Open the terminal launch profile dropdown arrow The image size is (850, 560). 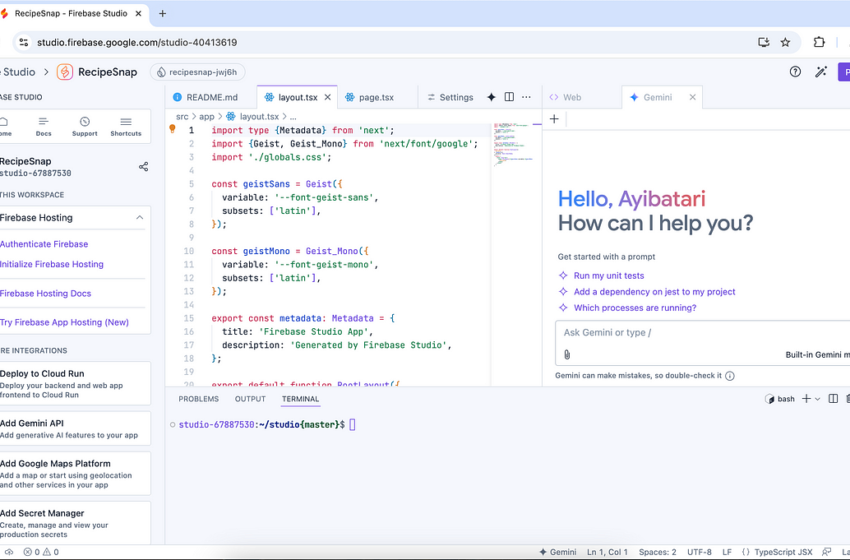click(x=817, y=400)
